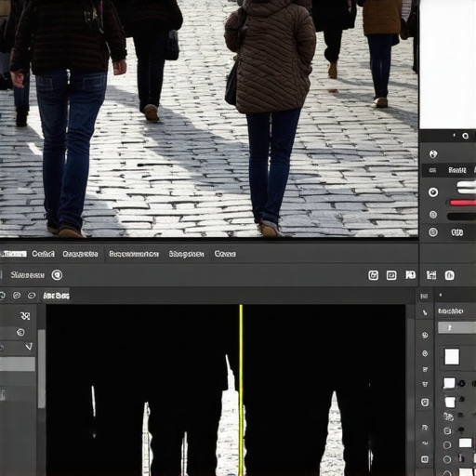Image resolution: width=476 pixels, height=476 pixels.
Task: Click the crossed-arrows icon in the left timeline panel
Action: pyautogui.click(x=25, y=316)
